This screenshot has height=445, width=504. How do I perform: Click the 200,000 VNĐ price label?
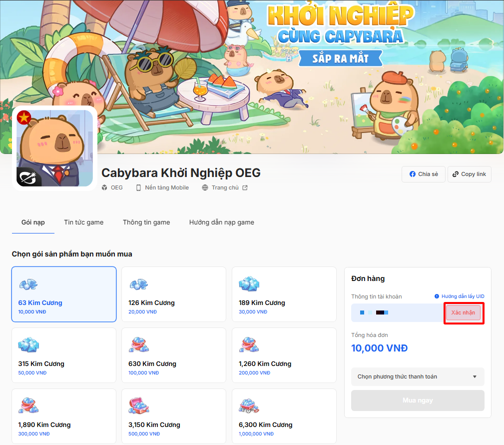pyautogui.click(x=255, y=372)
